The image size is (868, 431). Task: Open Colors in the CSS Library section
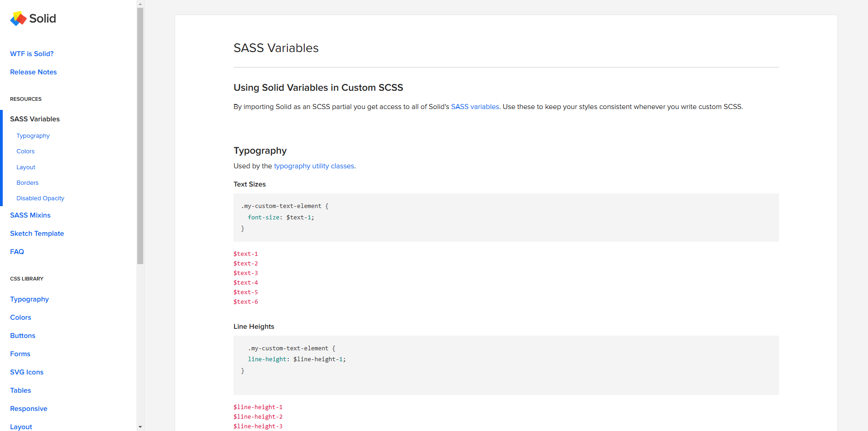pyautogui.click(x=21, y=317)
